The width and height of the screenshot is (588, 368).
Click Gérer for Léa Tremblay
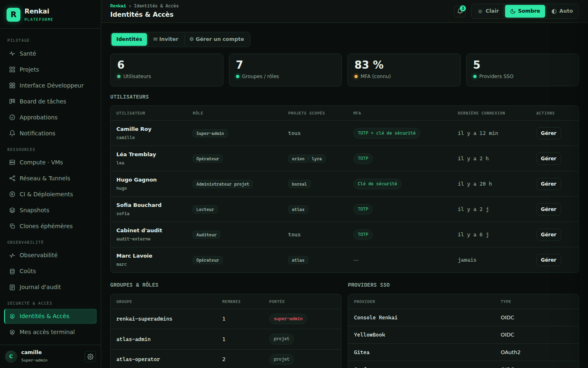point(548,159)
